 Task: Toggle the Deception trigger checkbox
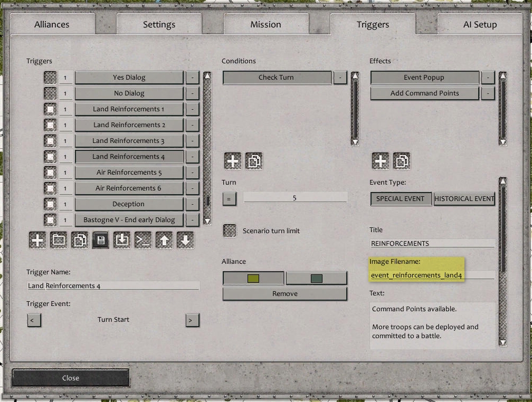click(x=50, y=204)
